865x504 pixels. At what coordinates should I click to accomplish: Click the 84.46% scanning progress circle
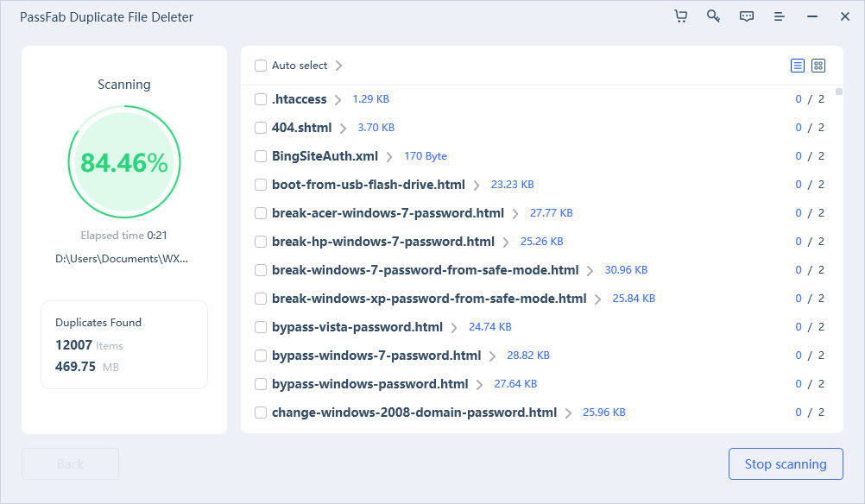123,162
